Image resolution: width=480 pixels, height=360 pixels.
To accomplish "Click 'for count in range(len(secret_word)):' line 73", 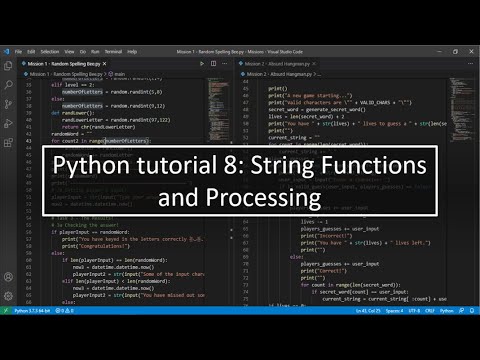I will tap(350, 285).
